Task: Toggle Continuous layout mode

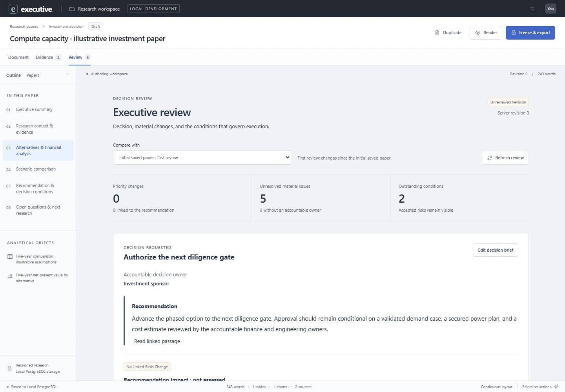Action: [x=496, y=387]
